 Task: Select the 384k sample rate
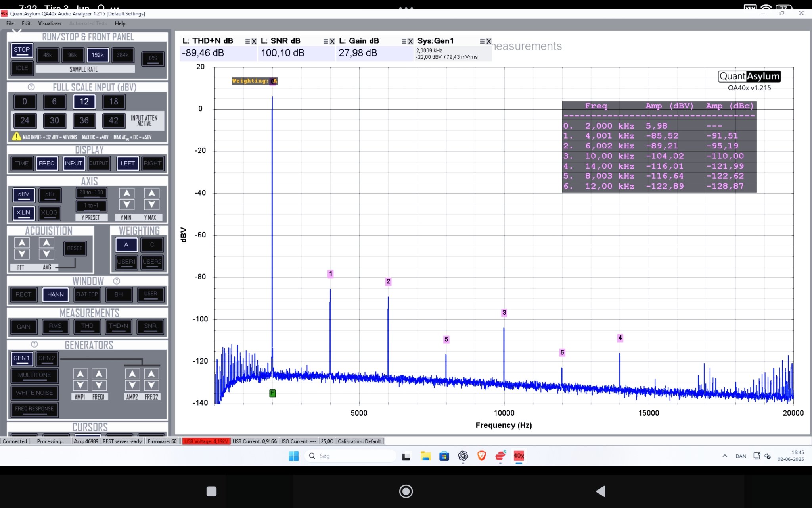click(x=123, y=55)
